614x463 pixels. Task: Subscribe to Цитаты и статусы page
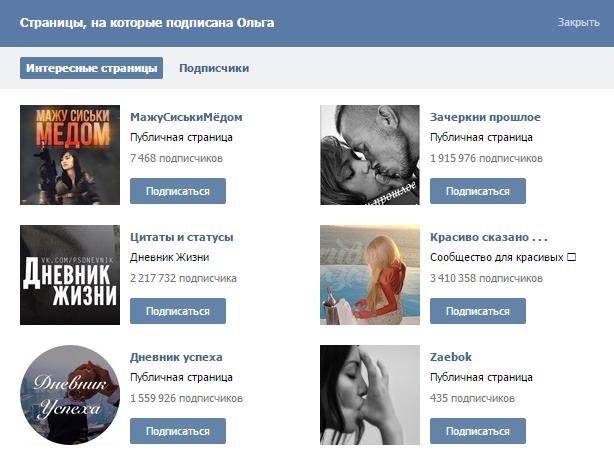pyautogui.click(x=178, y=311)
